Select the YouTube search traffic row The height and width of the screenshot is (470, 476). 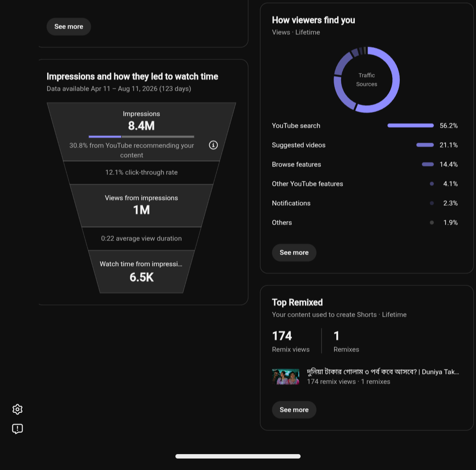[x=364, y=126]
